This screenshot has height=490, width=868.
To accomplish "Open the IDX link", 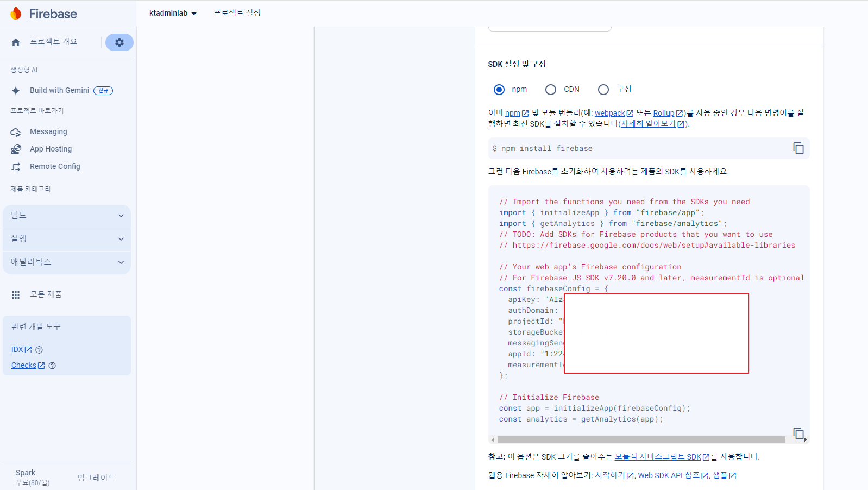I will point(21,350).
